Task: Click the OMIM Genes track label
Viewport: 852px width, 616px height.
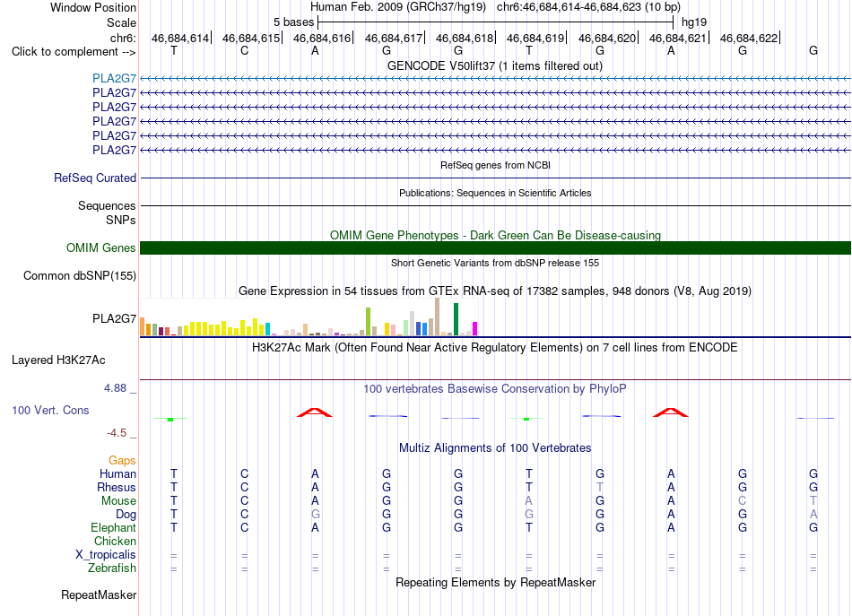Action: pos(101,247)
